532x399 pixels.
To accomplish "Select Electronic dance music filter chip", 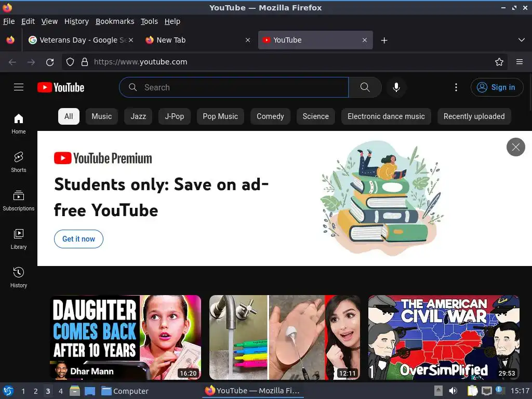I will point(386,116).
